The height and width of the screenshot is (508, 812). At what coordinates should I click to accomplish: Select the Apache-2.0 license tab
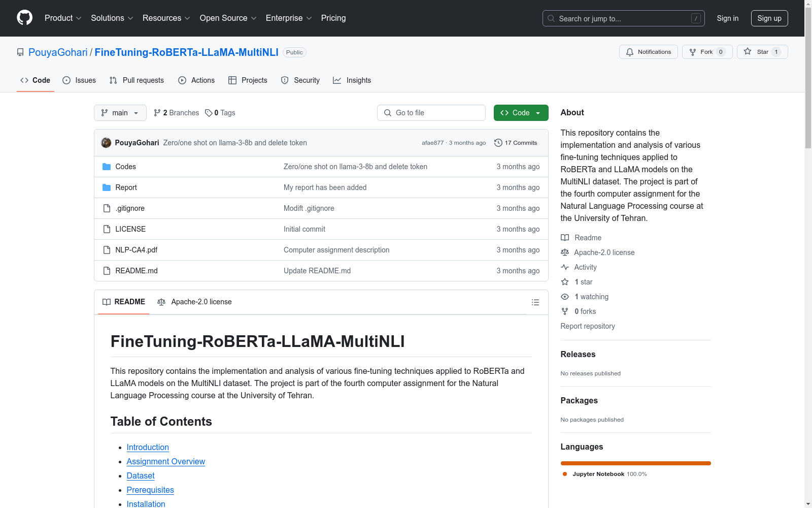[195, 302]
